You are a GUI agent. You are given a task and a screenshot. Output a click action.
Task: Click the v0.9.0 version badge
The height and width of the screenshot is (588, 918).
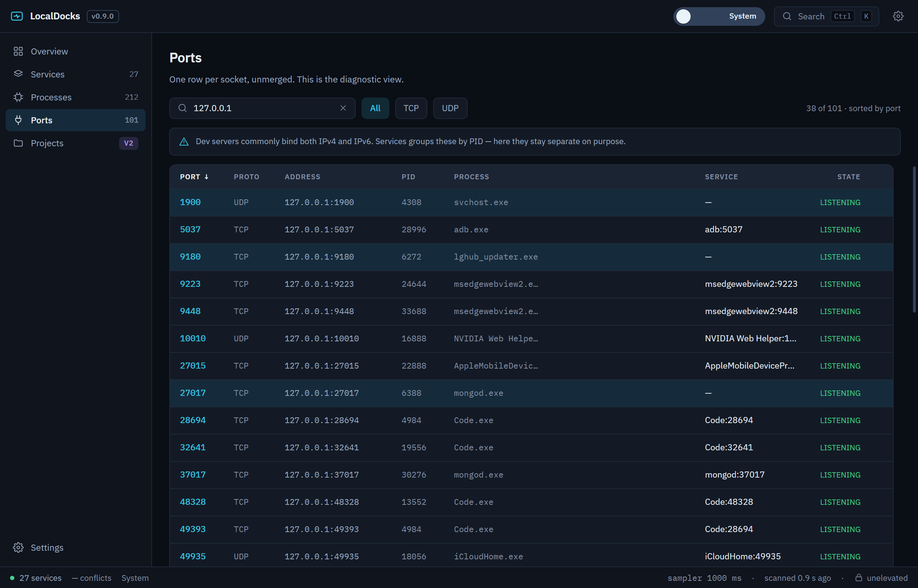[103, 16]
